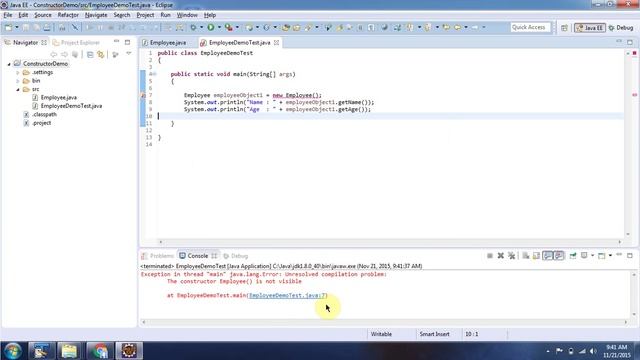Open the Project menu
This screenshot has width=640, height=360.
pos(145,15)
